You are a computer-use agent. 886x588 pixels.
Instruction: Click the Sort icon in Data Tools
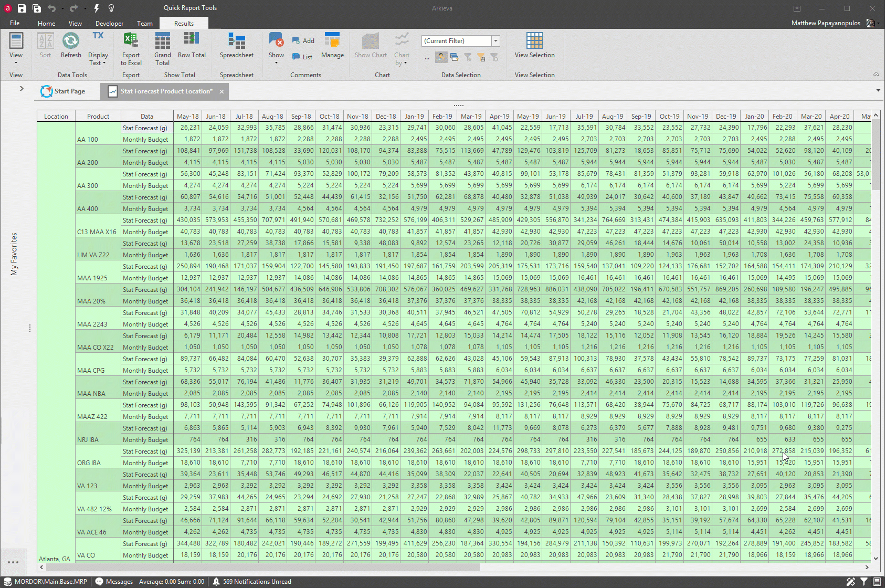point(46,46)
